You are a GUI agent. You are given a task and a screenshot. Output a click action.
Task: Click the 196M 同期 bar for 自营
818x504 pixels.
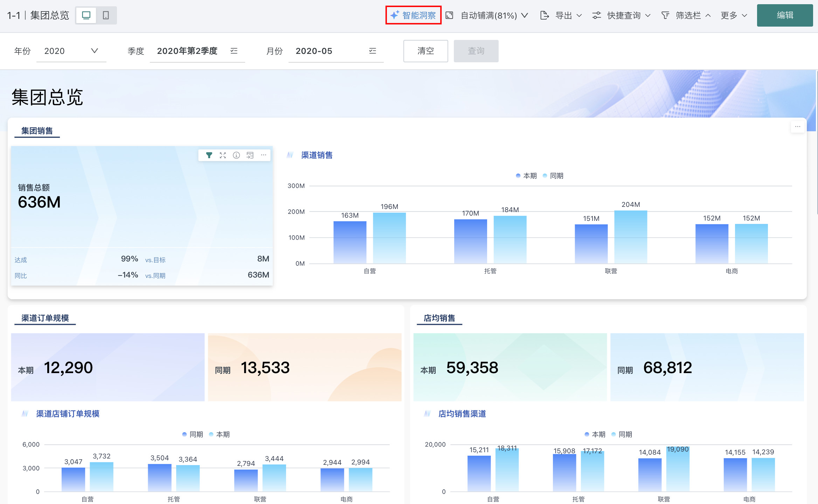point(389,238)
